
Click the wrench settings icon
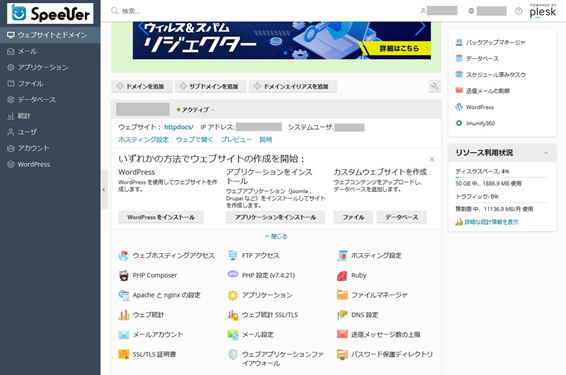pos(435,86)
